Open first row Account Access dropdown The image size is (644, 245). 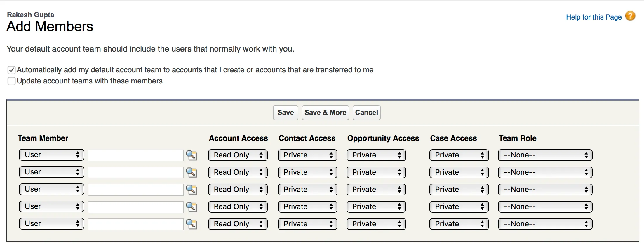(238, 155)
